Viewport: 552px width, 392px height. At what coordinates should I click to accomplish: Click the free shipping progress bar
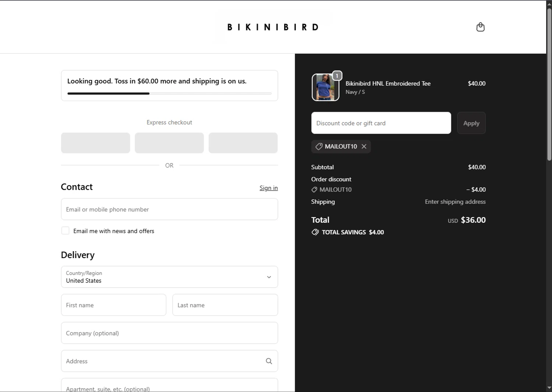[x=169, y=93]
